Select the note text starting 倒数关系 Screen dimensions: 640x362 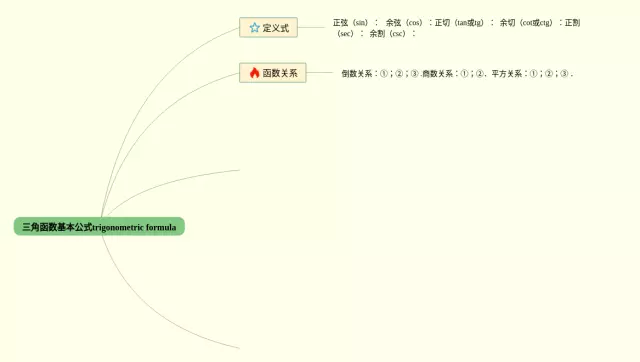(x=457, y=73)
